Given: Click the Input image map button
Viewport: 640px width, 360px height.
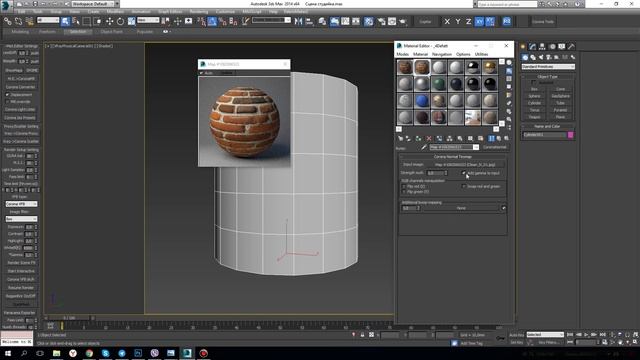Looking at the screenshot, I should pyautogui.click(x=465, y=164).
